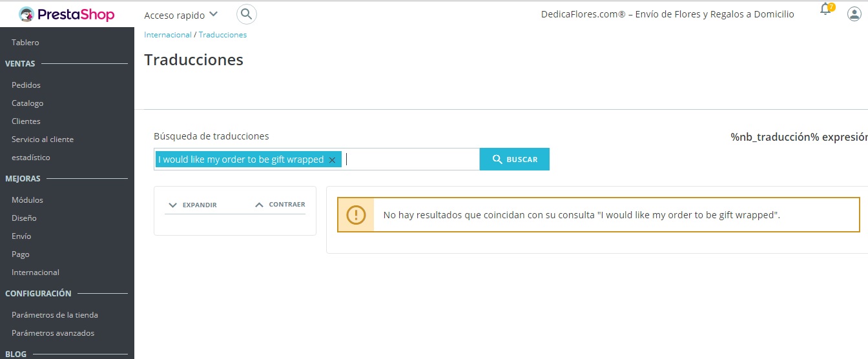
Task: Open Servicio al cliente in sidebar
Action: pyautogui.click(x=43, y=139)
